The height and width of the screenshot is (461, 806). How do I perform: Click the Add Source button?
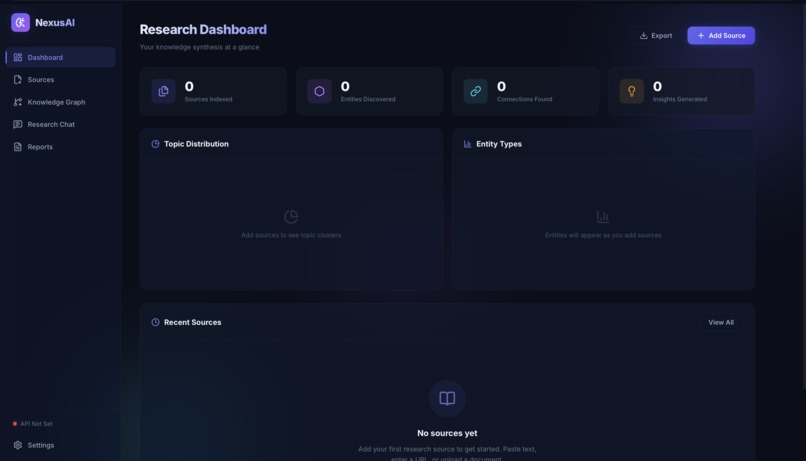point(721,35)
